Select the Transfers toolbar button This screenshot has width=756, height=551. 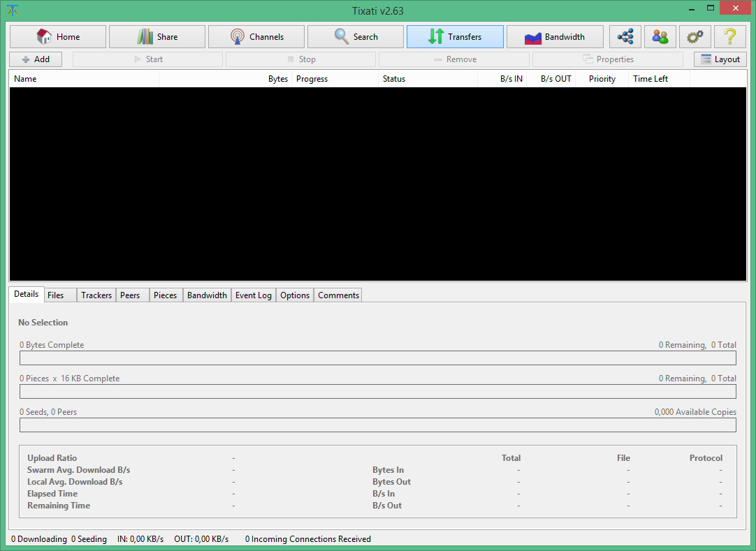455,37
